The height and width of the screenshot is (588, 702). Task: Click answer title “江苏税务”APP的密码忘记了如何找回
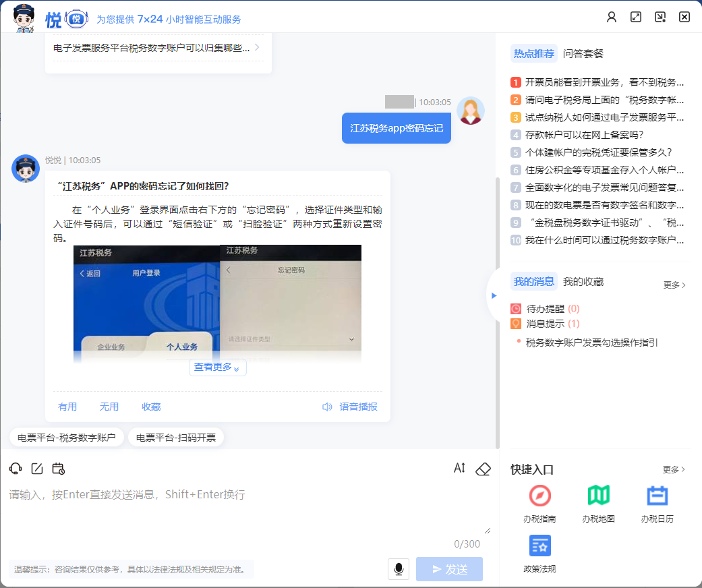pos(142,186)
